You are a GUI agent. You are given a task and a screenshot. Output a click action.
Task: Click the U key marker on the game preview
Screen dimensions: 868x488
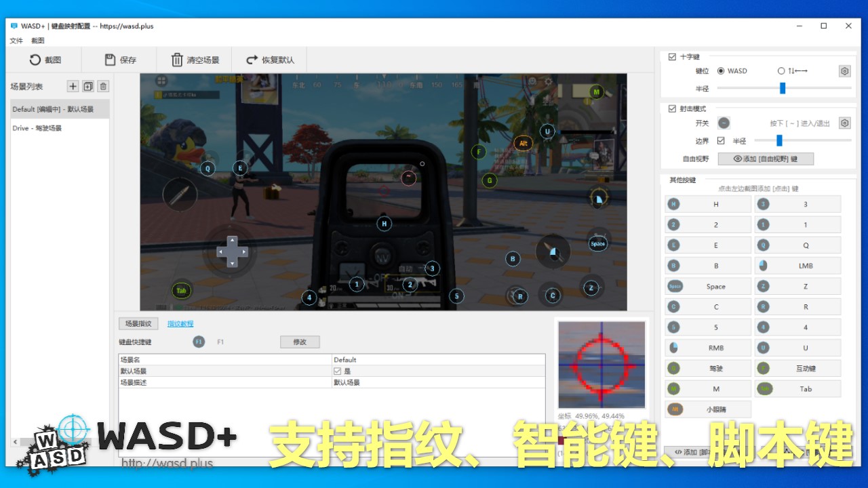[547, 131]
